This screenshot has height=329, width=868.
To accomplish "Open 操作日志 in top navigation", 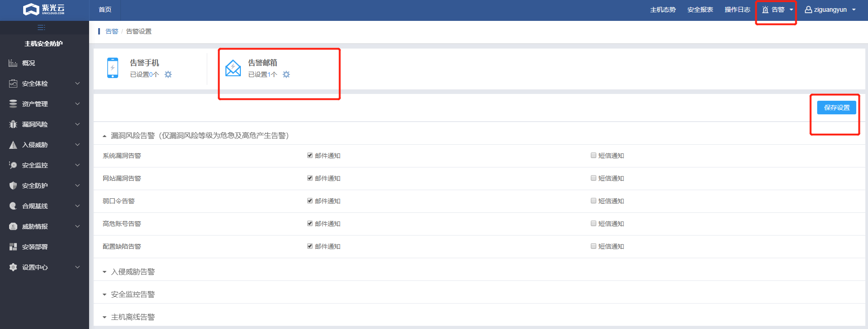I will [x=738, y=10].
